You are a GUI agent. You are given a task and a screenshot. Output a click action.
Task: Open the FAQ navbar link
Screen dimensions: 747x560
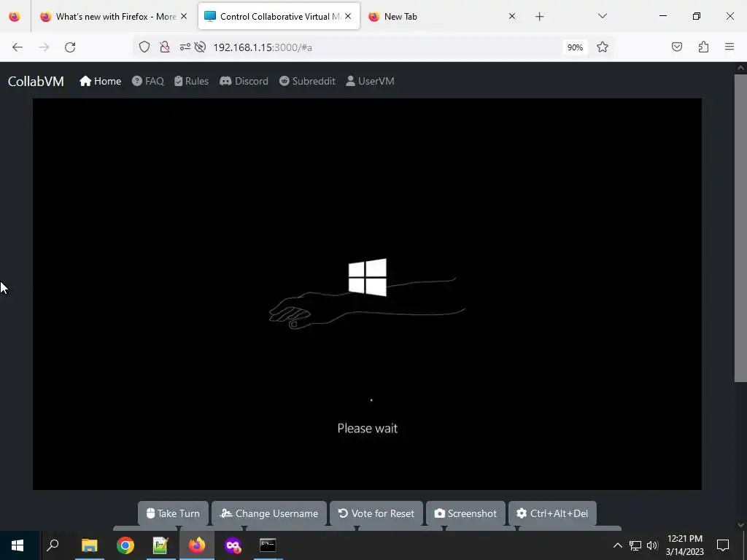pos(147,81)
